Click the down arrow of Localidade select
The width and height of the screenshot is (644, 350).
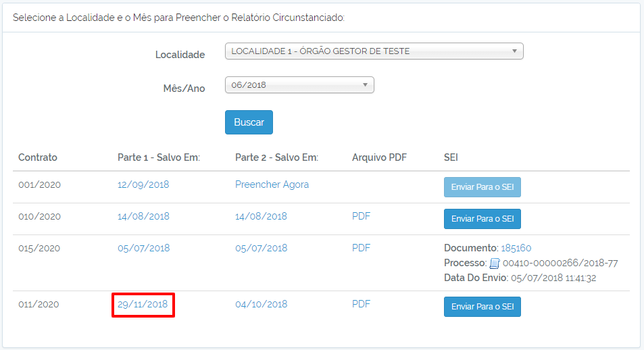(514, 51)
